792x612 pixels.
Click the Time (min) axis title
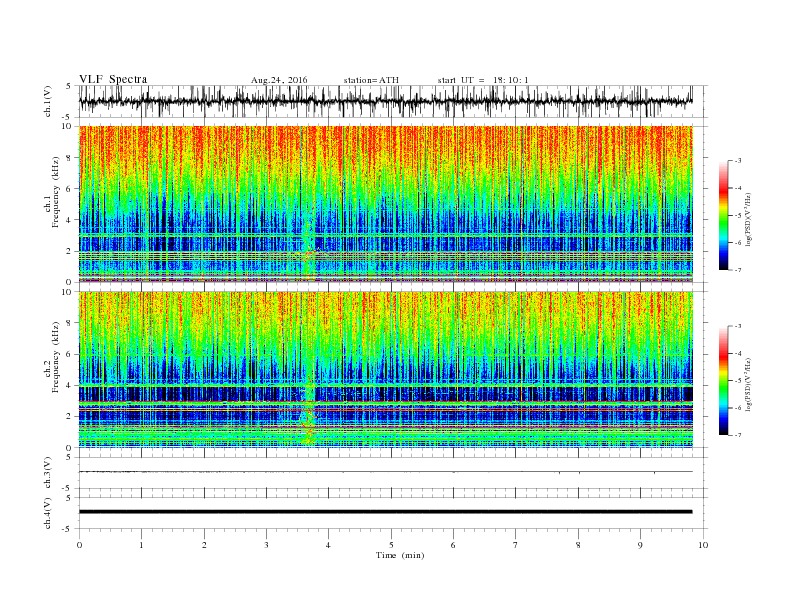click(x=400, y=555)
